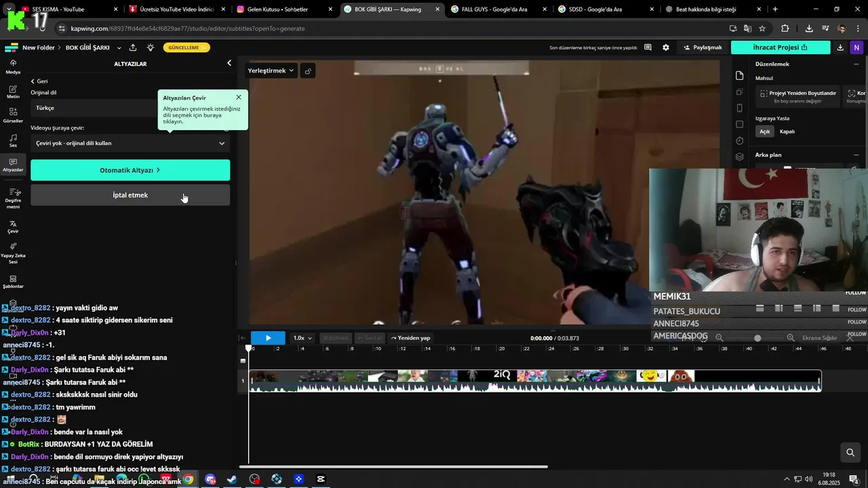The width and height of the screenshot is (868, 488).
Task: Open Steam in the Windows taskbar
Action: [232, 479]
